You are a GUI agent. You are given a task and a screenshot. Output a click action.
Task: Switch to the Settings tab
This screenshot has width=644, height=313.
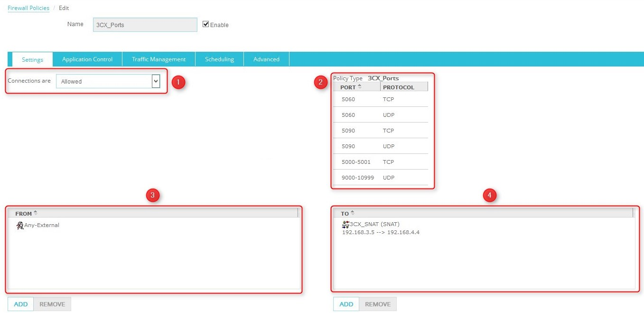pos(32,59)
